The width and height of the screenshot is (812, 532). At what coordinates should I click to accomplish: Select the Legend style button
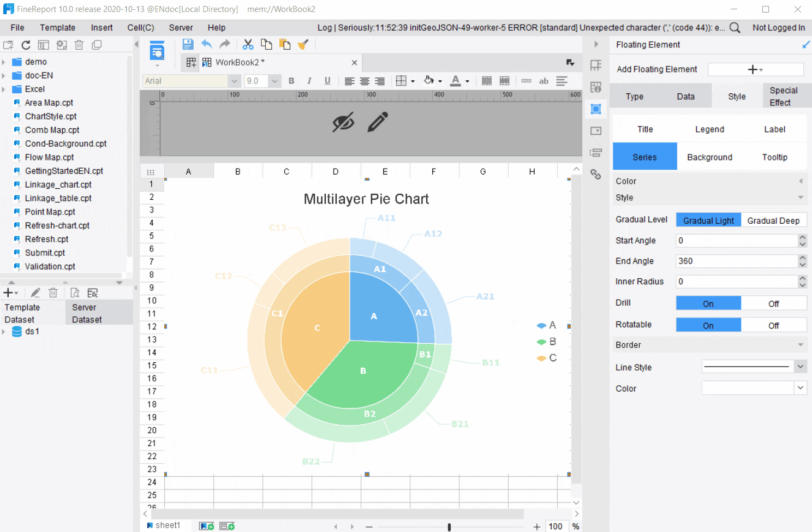click(709, 129)
